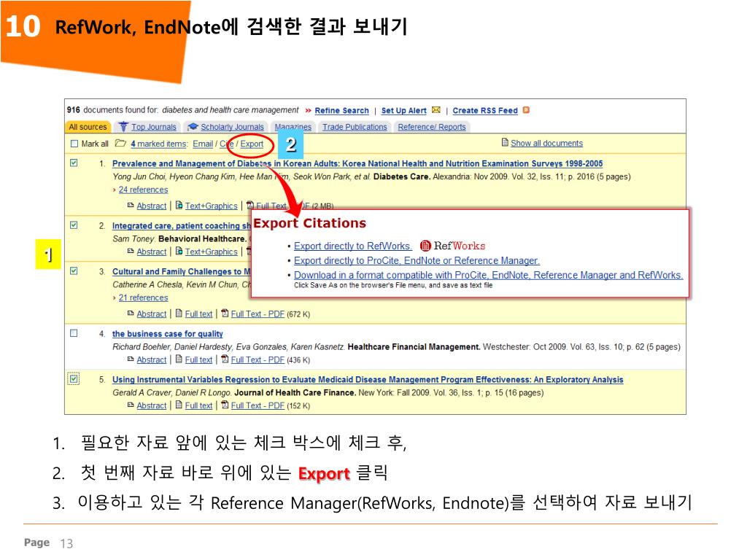Click Full text page icon for result 4
The image size is (747, 560).
point(179,359)
